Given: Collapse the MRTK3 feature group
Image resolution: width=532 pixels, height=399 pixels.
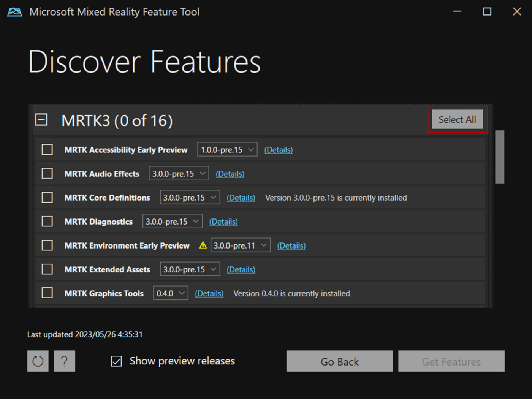Looking at the screenshot, I should pos(41,120).
